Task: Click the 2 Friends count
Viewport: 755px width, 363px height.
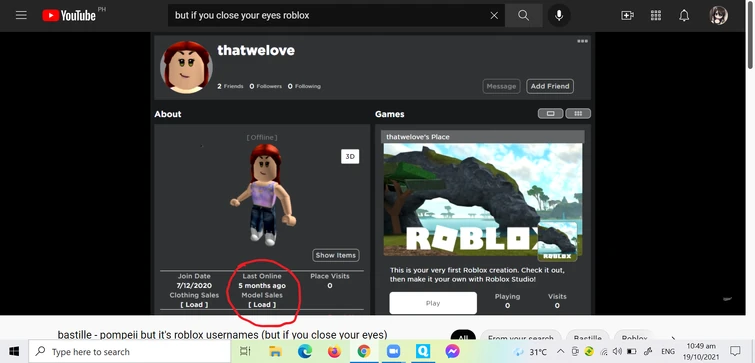Action: coord(230,86)
